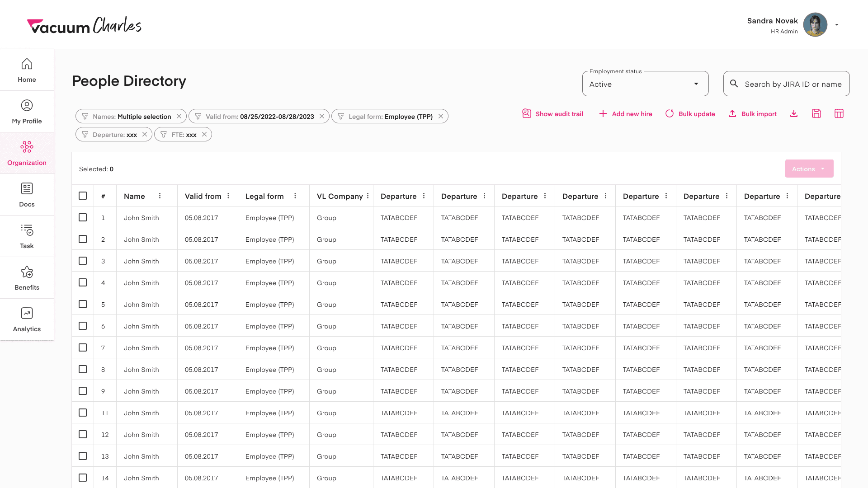Check the checkbox for row 12

point(83,434)
